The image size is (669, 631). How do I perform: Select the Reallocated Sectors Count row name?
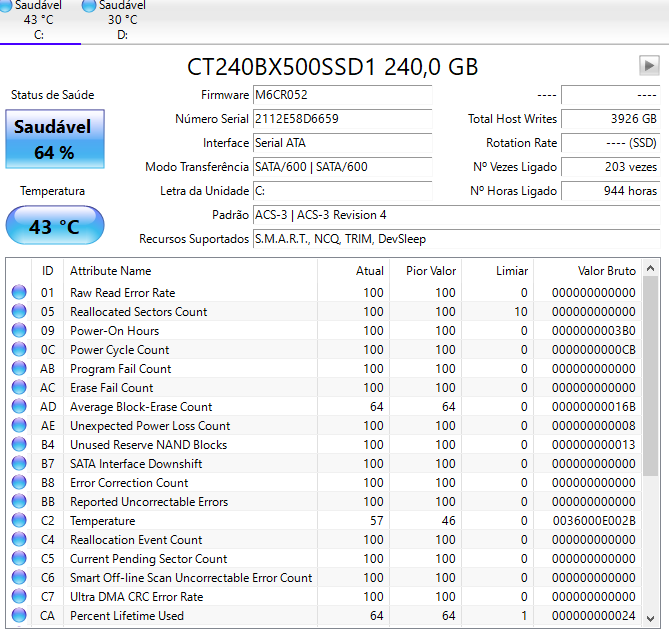(138, 312)
